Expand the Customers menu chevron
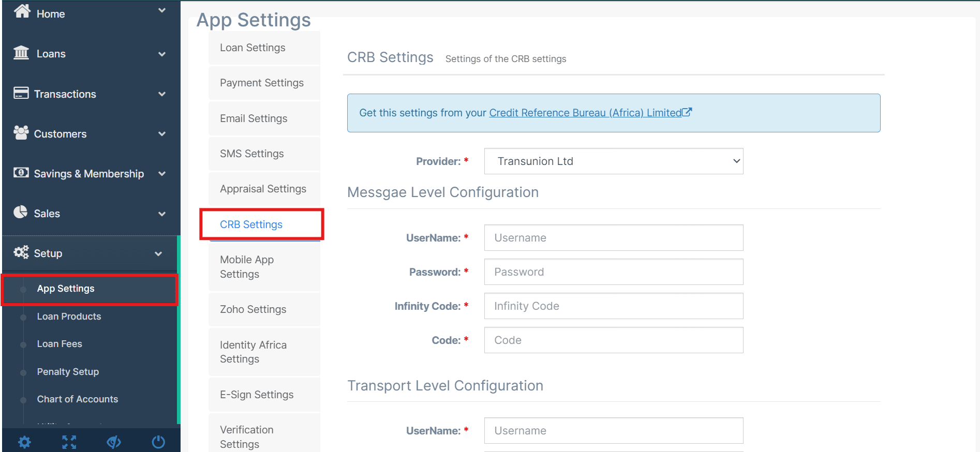Viewport: 980px width, 452px height. pyautogui.click(x=162, y=134)
